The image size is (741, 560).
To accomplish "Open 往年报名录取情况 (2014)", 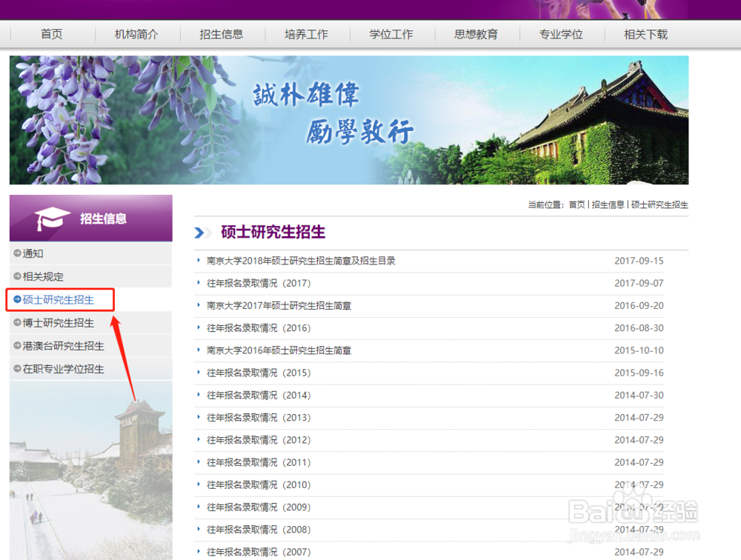I will (x=259, y=395).
